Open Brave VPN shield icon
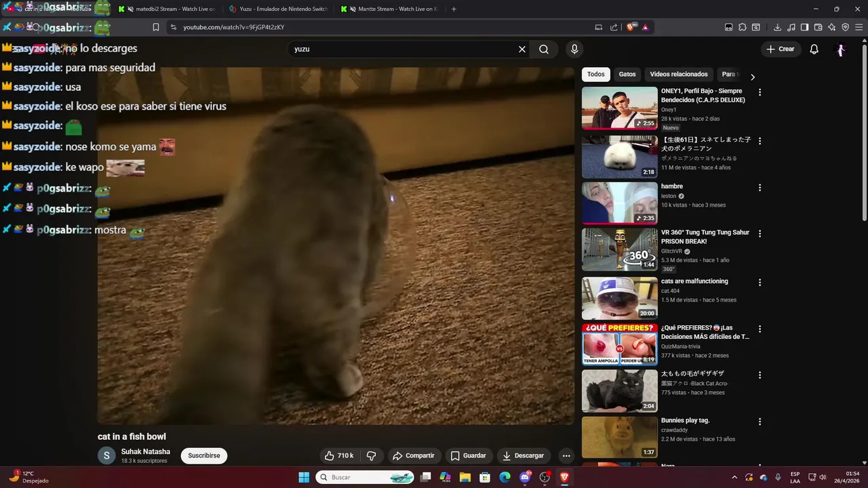This screenshot has height=488, width=868. tap(846, 27)
